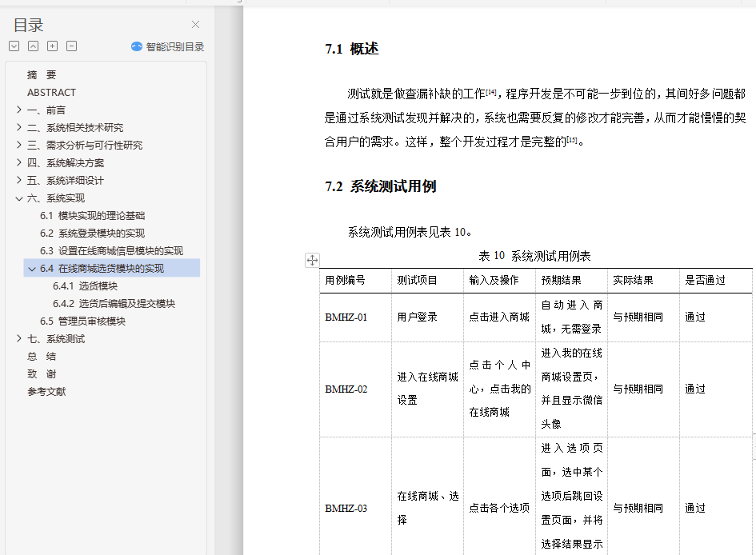The height and width of the screenshot is (555, 756).
Task: Open 三、需求分析与可行性研究 heading
Action: [x=85, y=145]
